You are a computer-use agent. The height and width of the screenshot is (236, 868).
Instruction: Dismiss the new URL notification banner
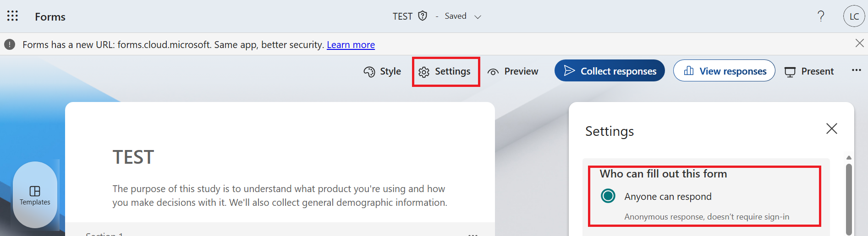point(859,43)
